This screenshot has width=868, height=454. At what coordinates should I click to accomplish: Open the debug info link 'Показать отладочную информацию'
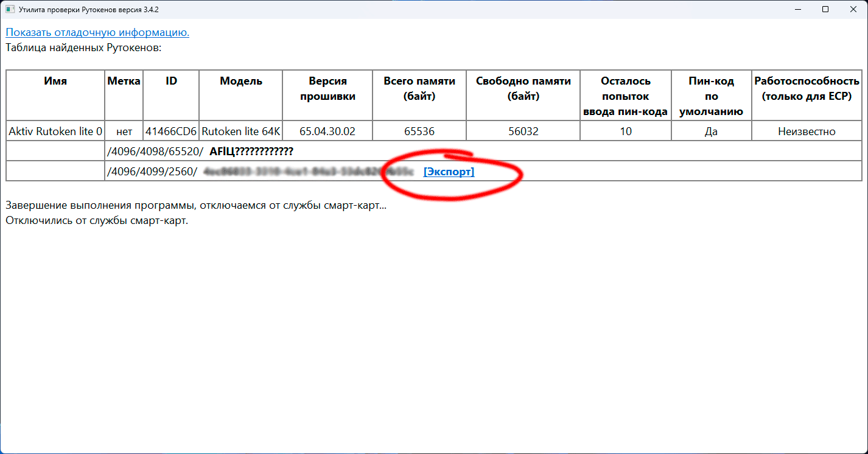[x=97, y=32]
